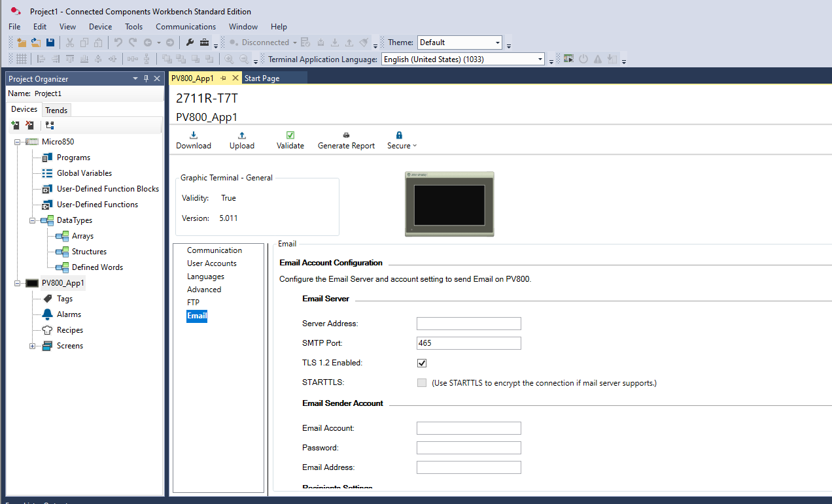
Task: Select Advanced in settings list
Action: 204,290
